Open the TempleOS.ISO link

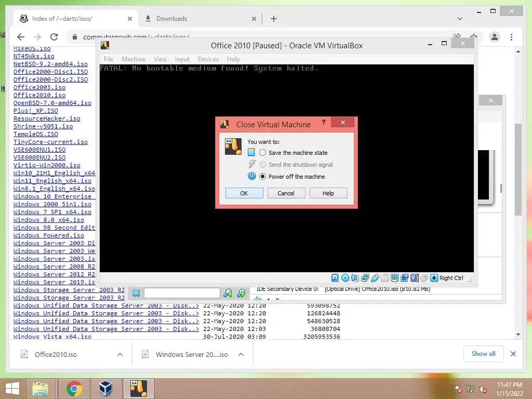coord(36,134)
